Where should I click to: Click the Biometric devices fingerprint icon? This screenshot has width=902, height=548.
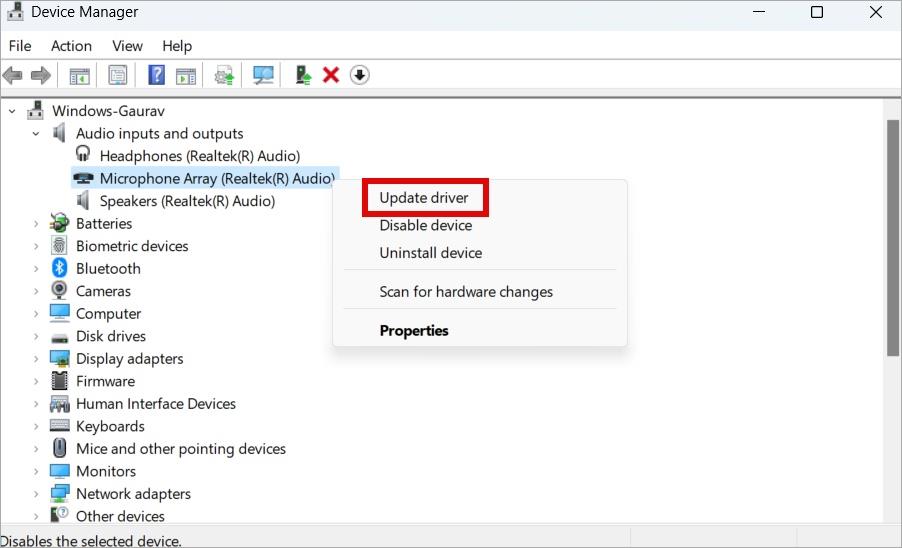point(59,246)
